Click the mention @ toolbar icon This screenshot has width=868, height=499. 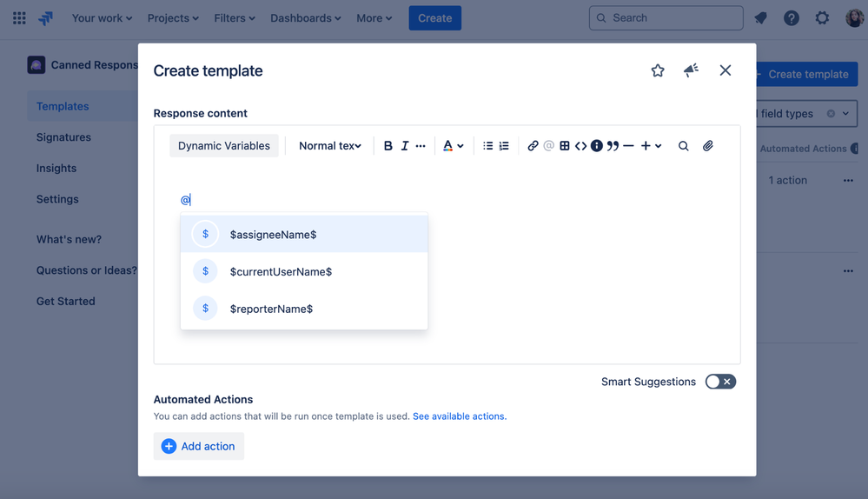point(548,146)
